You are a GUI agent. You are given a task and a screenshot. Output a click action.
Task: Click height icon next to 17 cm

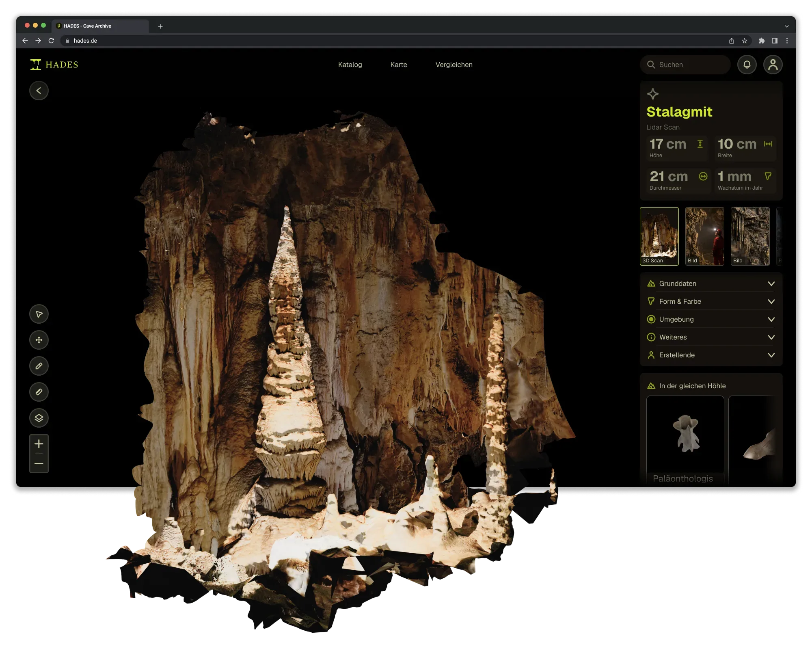[700, 144]
